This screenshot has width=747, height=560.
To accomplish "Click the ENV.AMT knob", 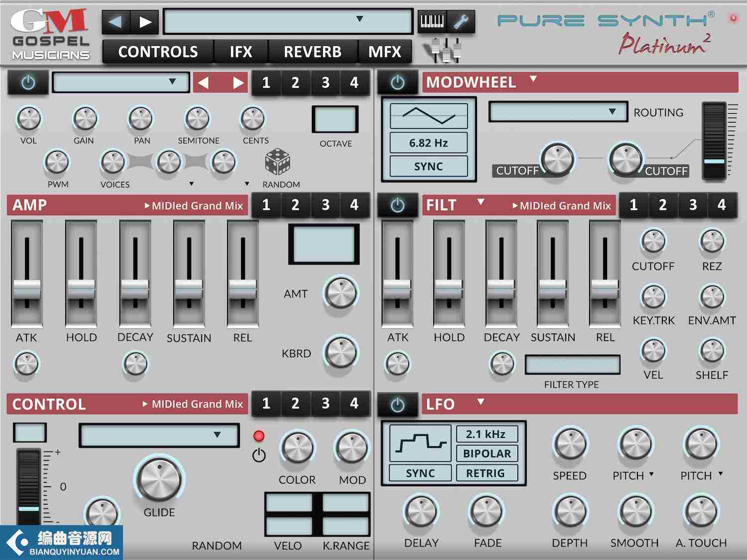I will click(712, 297).
